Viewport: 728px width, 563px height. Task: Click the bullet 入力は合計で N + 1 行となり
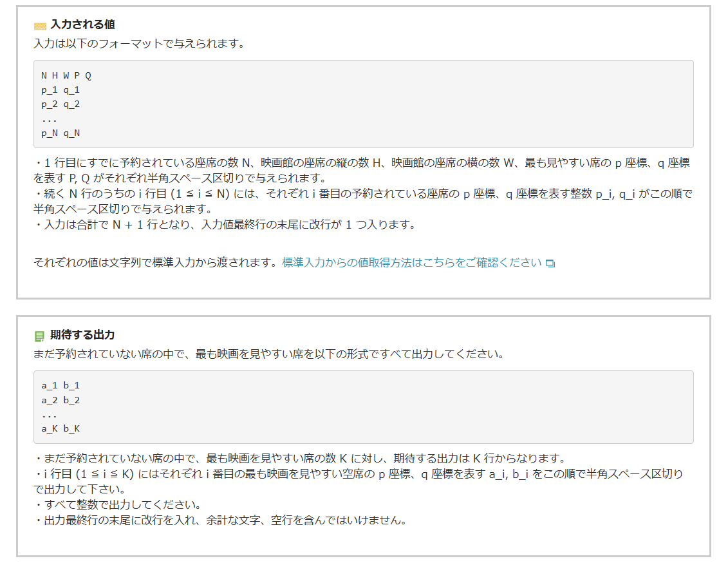pos(225,225)
